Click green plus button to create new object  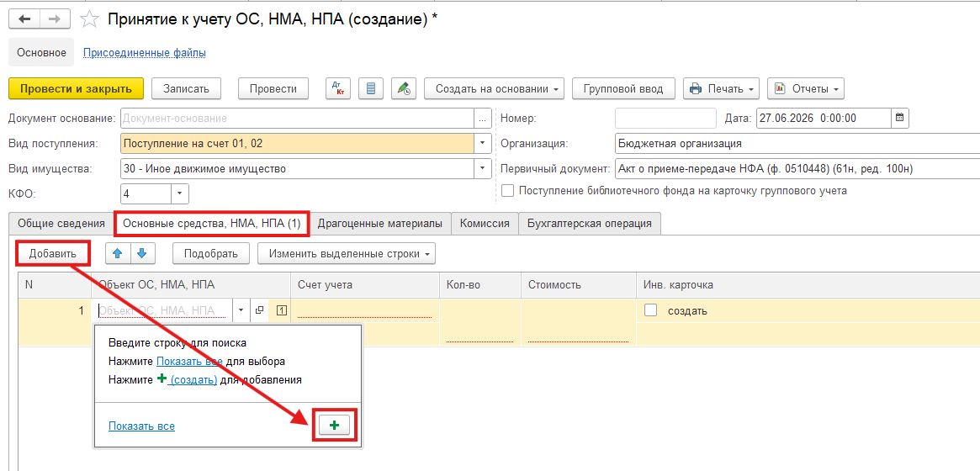[334, 426]
